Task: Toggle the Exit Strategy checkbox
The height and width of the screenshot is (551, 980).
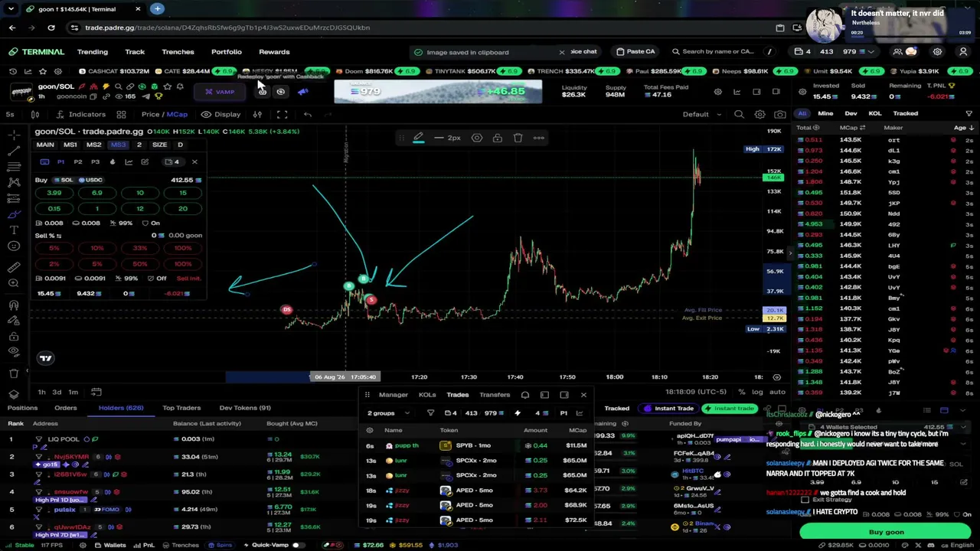Action: tap(805, 500)
